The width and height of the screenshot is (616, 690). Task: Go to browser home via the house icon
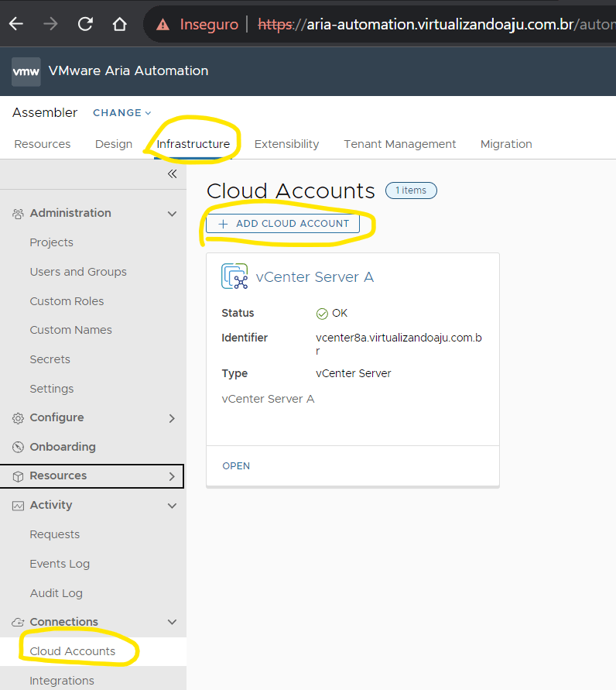119,24
